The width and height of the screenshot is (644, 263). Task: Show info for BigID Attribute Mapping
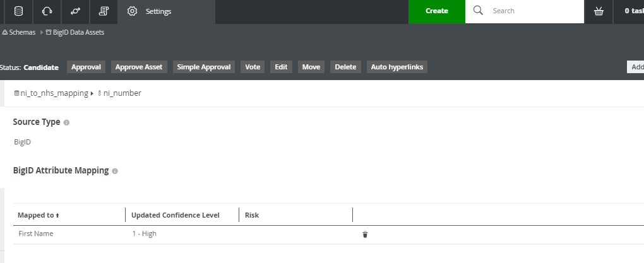pos(115,171)
